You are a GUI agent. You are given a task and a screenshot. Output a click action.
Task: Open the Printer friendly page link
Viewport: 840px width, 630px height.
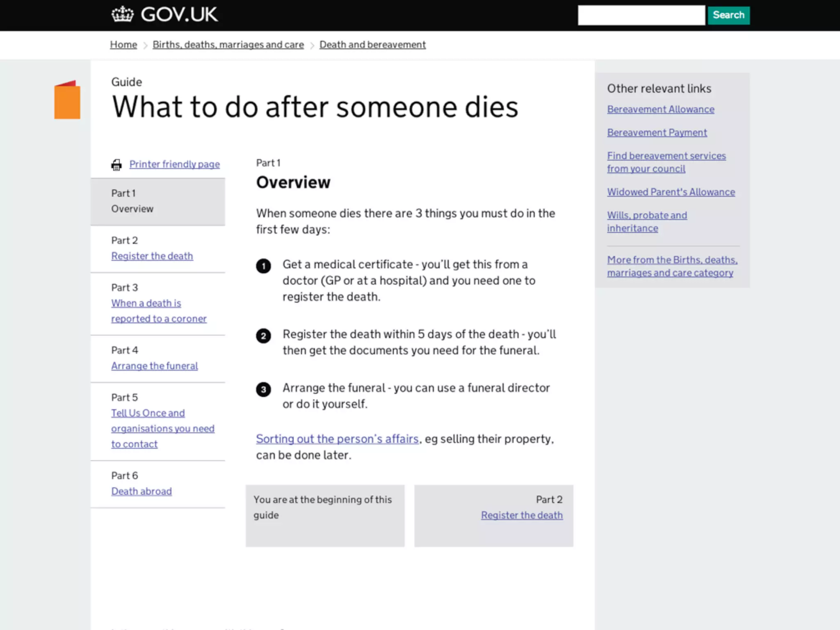(174, 164)
